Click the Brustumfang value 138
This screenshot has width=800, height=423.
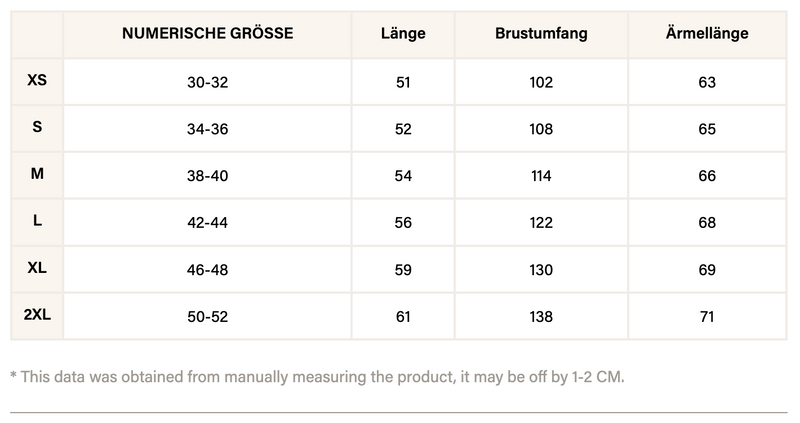(x=541, y=317)
